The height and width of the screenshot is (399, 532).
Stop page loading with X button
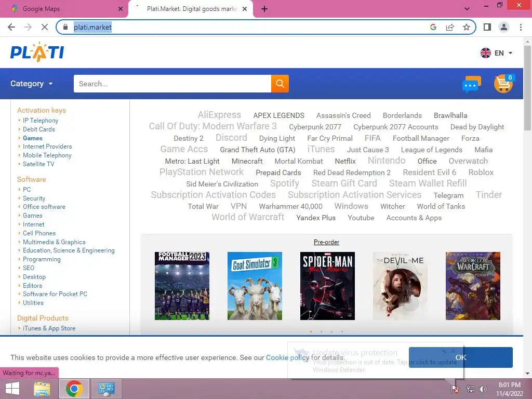pyautogui.click(x=45, y=27)
